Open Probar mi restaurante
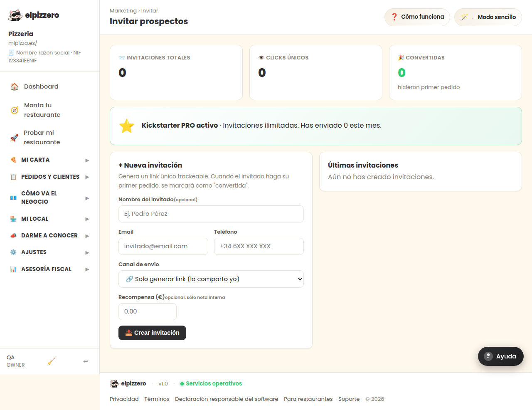The width and height of the screenshot is (532, 410). click(50, 138)
